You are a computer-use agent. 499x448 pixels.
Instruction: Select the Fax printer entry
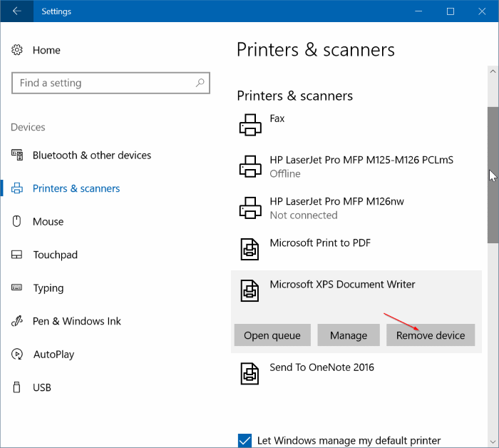(x=356, y=125)
